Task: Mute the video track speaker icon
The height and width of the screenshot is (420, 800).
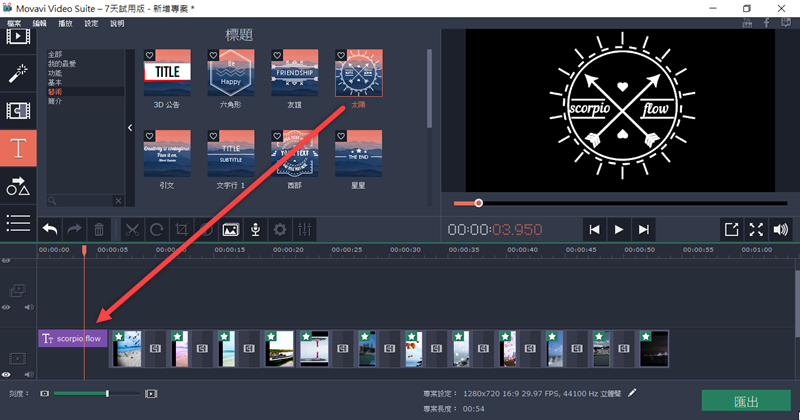Action: (x=29, y=374)
